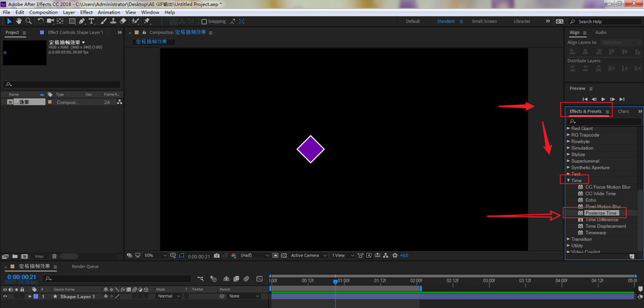644x308 pixels.
Task: Pick the Type text tool
Action: 92,21
